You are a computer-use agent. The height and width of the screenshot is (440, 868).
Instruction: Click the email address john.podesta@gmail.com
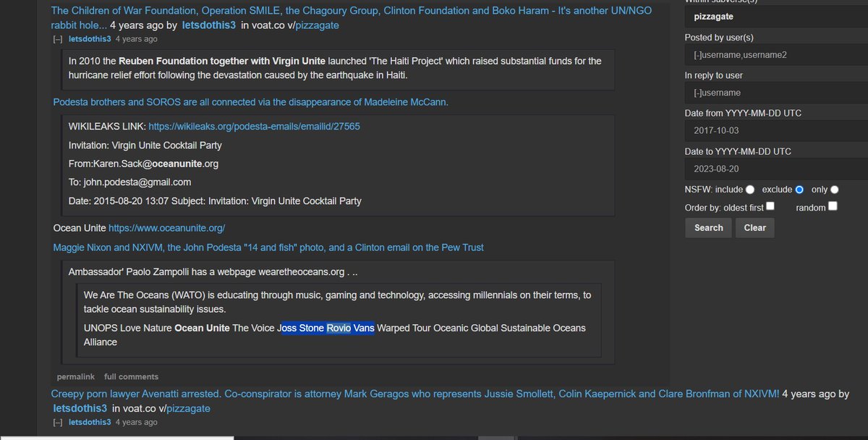137,182
